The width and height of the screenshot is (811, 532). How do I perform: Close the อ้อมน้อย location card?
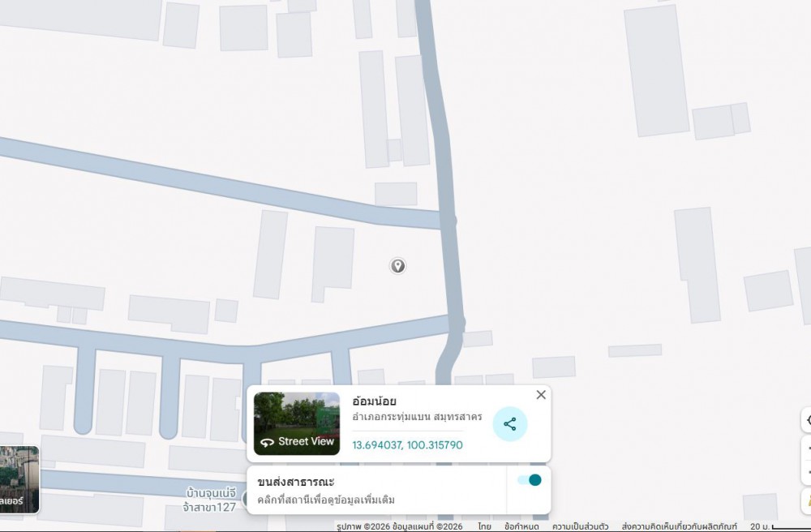541,395
